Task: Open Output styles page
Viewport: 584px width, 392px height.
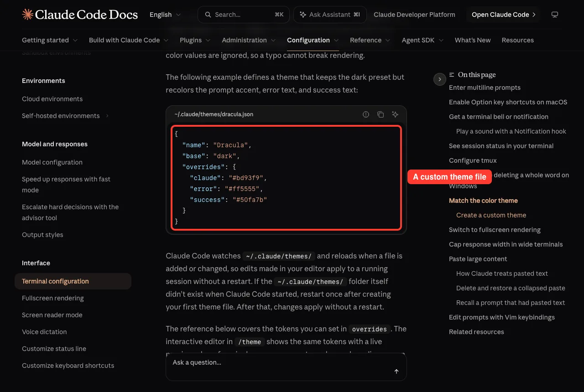Action: (42, 235)
